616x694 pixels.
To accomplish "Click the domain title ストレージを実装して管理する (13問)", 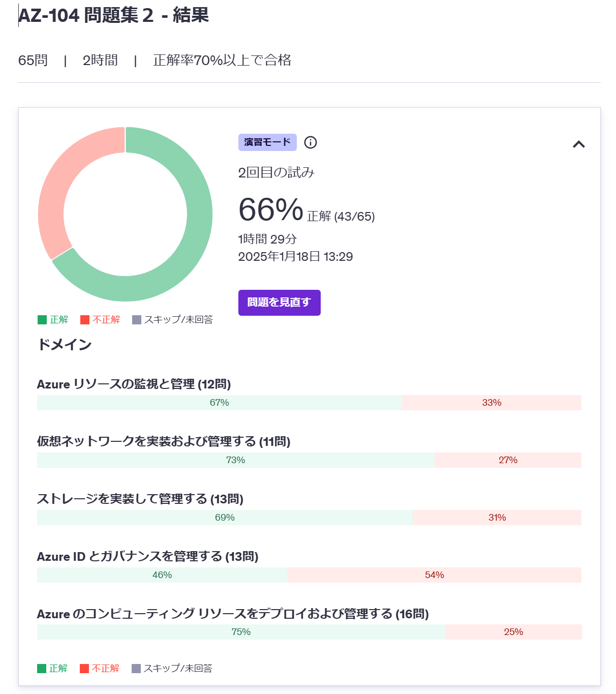I will (140, 499).
